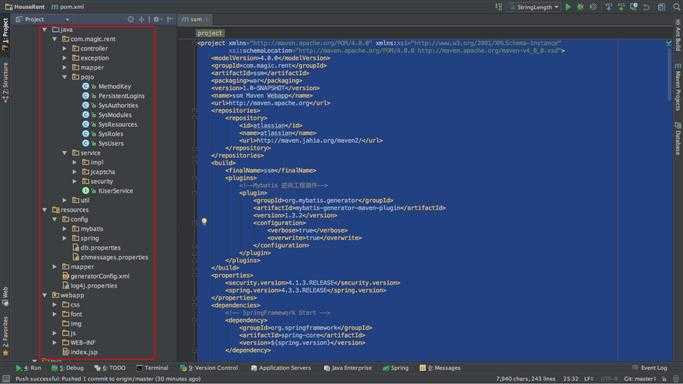
Task: Expand the mapper package under com.magic.rent
Action: point(64,67)
